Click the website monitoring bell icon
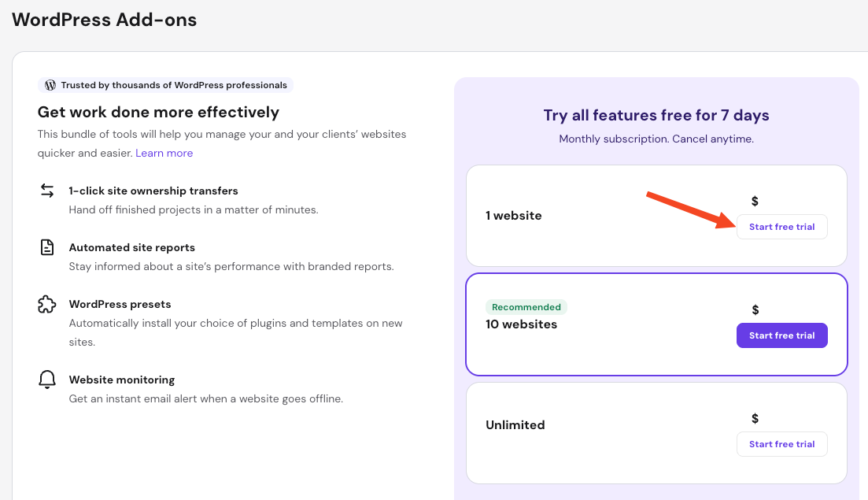This screenshot has width=868, height=500. click(47, 380)
